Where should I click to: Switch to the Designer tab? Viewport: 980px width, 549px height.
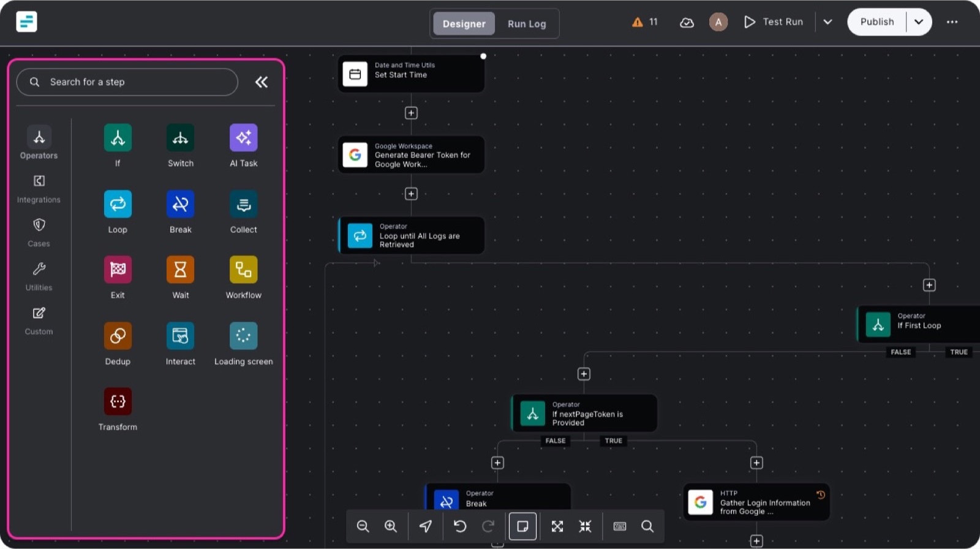click(464, 24)
